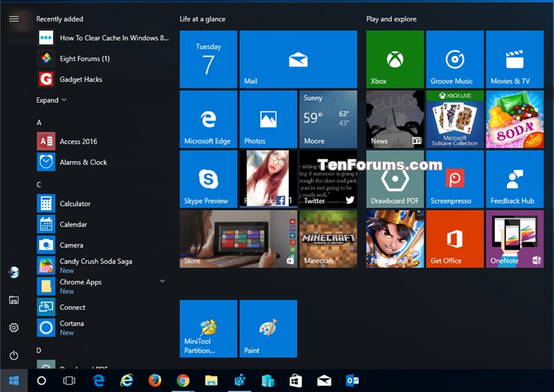
Task: Launch the Minecraft tile
Action: pos(328,239)
